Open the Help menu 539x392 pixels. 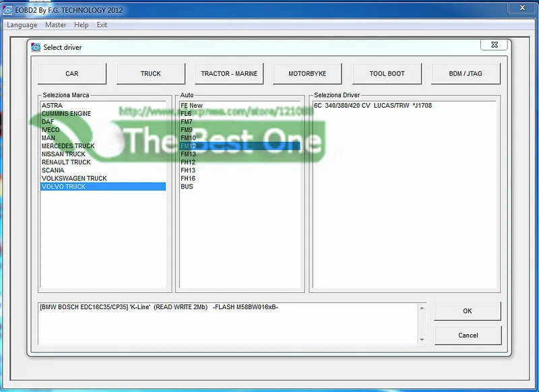coord(82,25)
